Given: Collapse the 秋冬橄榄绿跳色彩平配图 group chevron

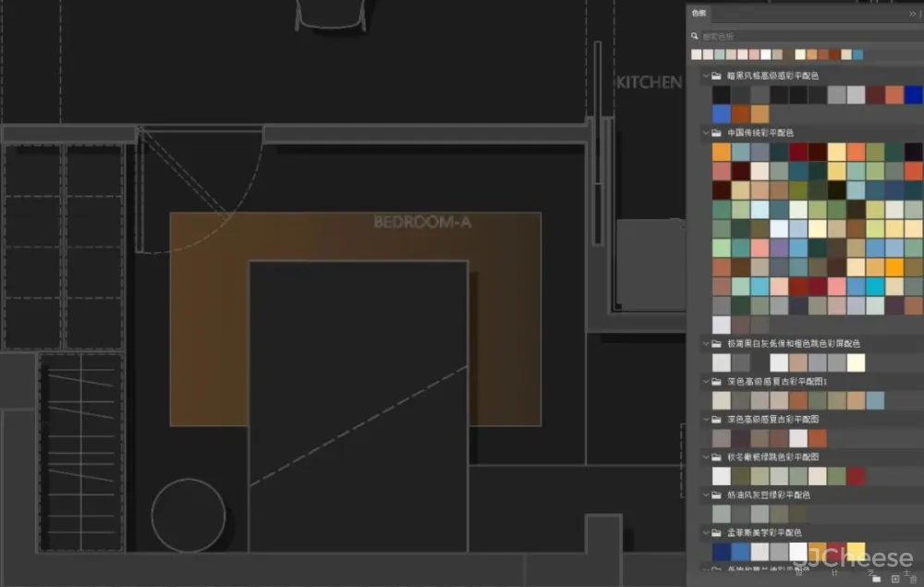Looking at the screenshot, I should pos(704,457).
